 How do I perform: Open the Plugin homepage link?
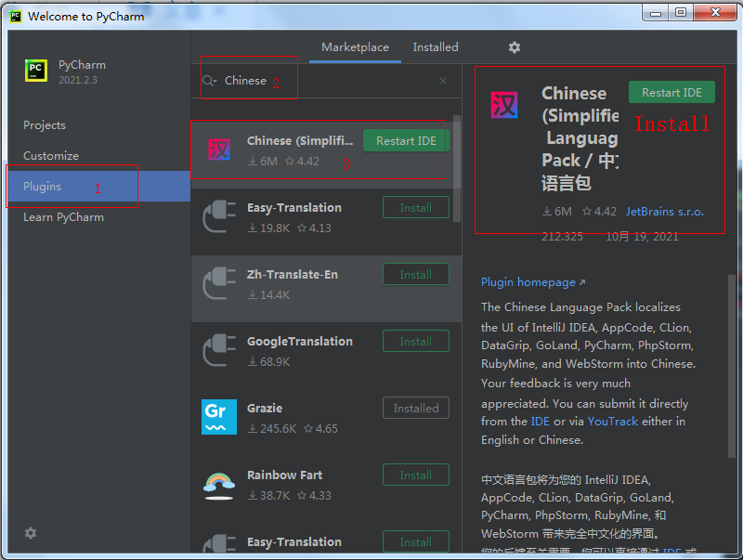click(528, 282)
